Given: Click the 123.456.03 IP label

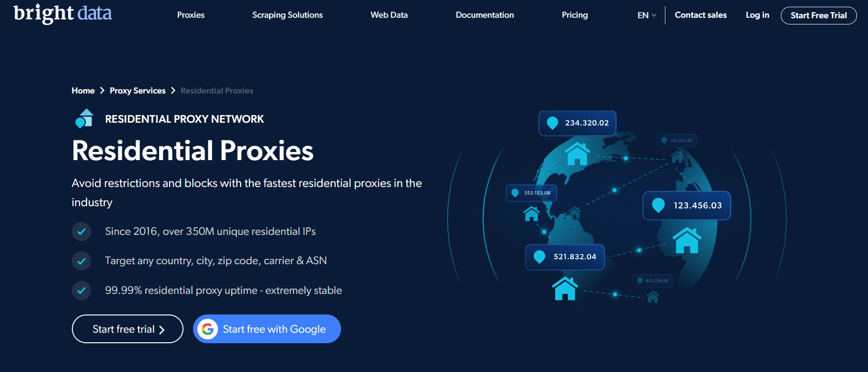Looking at the screenshot, I should (687, 206).
